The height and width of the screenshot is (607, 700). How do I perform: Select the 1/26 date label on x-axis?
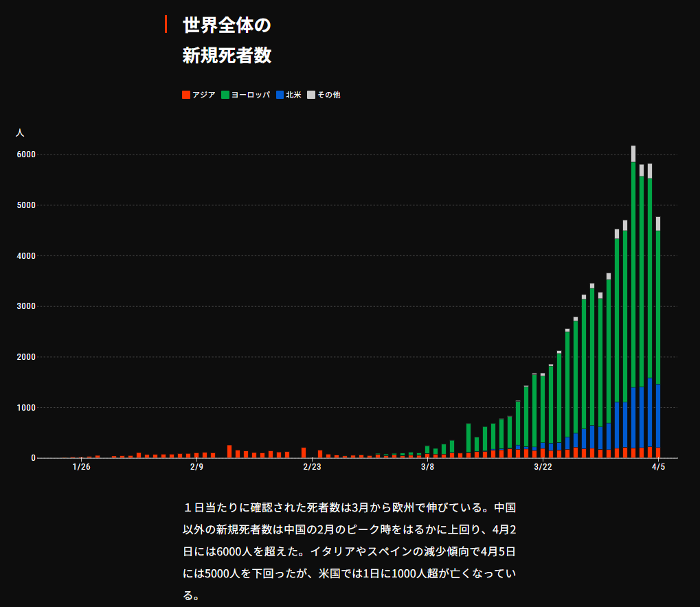[81, 468]
